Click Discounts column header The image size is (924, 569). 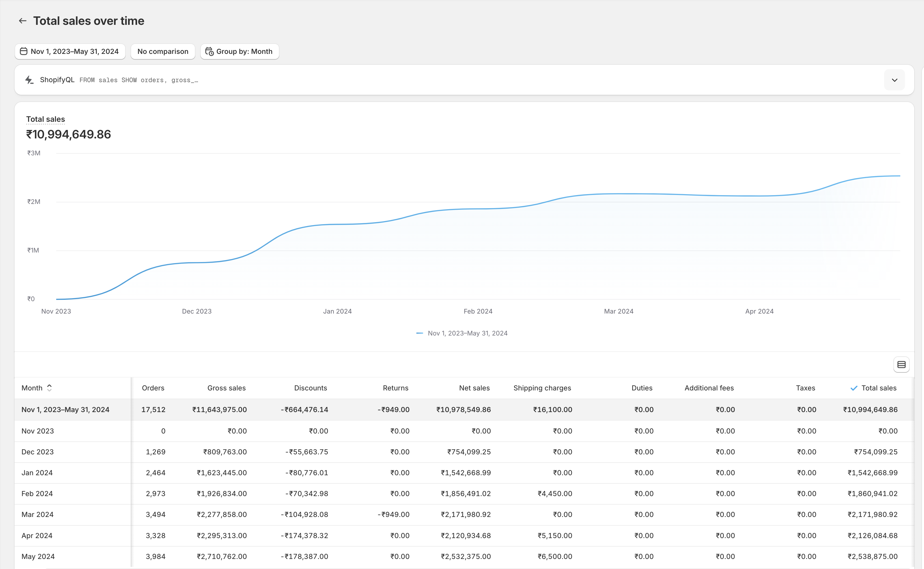click(310, 388)
